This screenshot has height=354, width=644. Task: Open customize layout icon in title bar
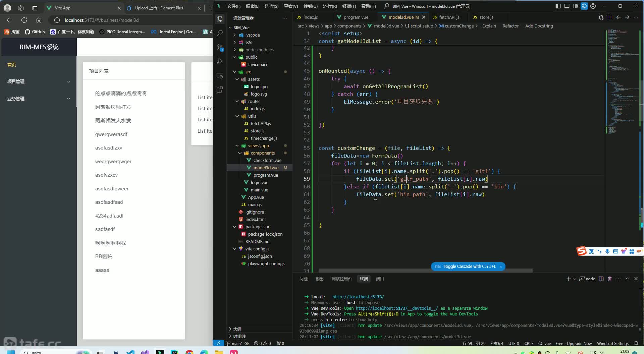(576, 6)
